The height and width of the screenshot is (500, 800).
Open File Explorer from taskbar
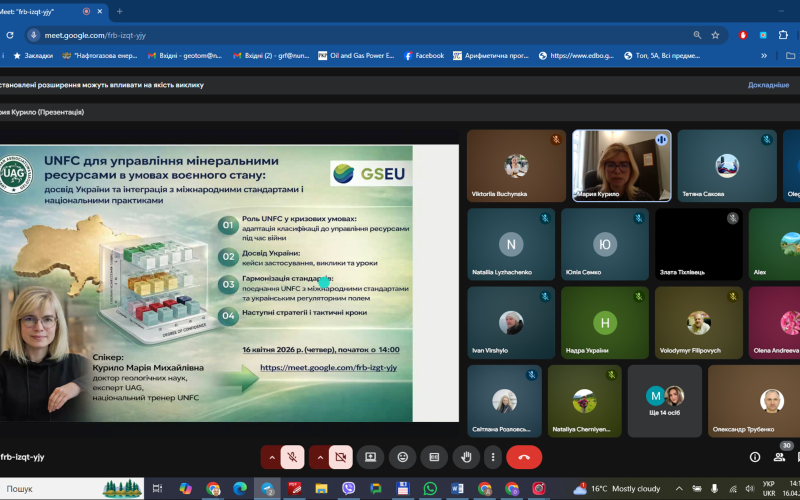321,489
